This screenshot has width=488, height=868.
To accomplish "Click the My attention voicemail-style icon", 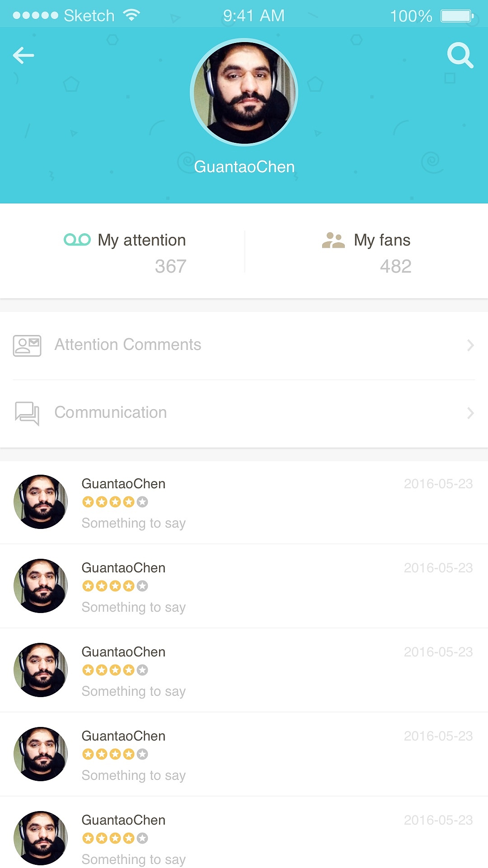I will coord(77,240).
